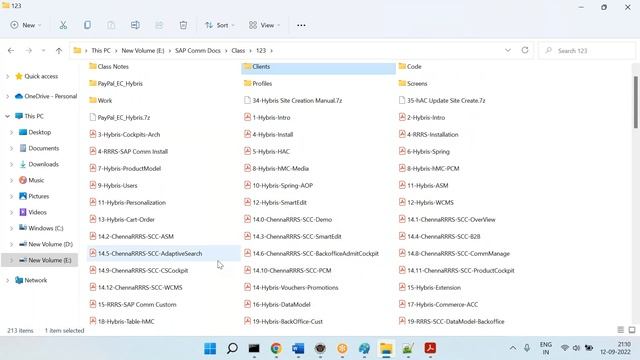Open recent locations dropdown arrow
The width and height of the screenshot is (640, 360).
point(43,51)
